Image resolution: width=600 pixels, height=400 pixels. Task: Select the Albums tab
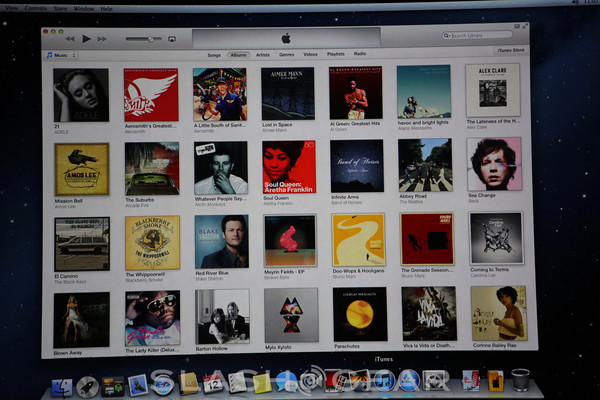[238, 55]
